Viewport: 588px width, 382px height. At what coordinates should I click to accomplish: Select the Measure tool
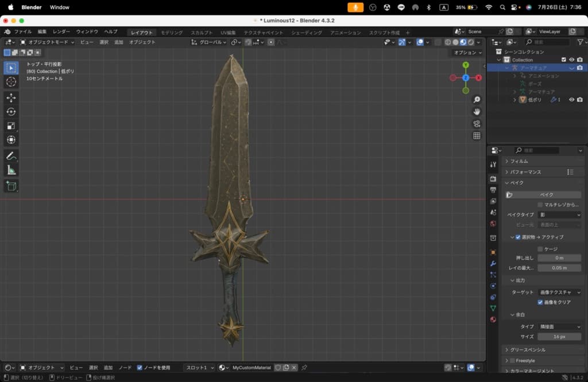pyautogui.click(x=11, y=170)
